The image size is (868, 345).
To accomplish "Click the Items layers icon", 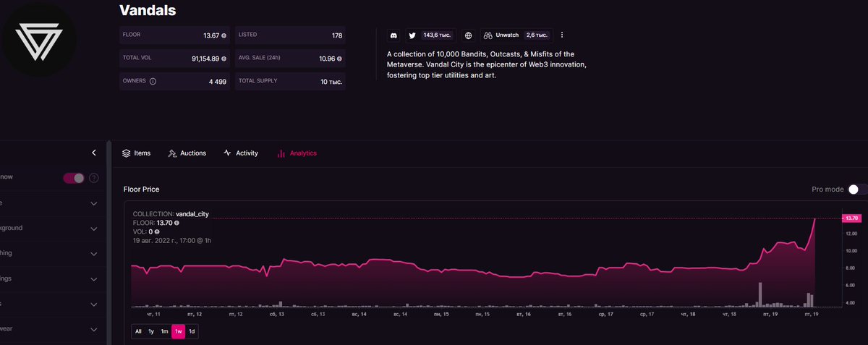I will pyautogui.click(x=127, y=153).
